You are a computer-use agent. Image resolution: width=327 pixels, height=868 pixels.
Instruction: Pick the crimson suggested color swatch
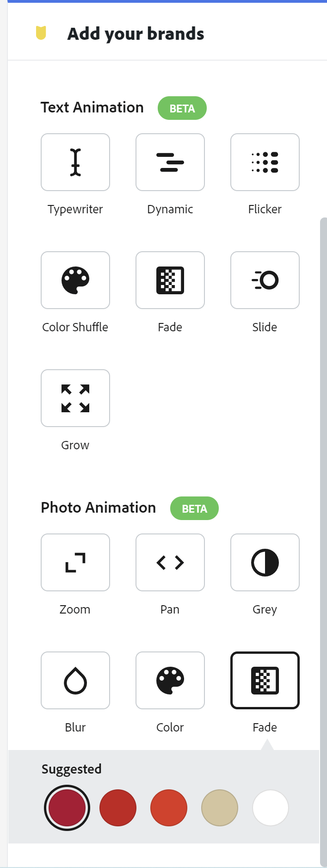coord(67,808)
